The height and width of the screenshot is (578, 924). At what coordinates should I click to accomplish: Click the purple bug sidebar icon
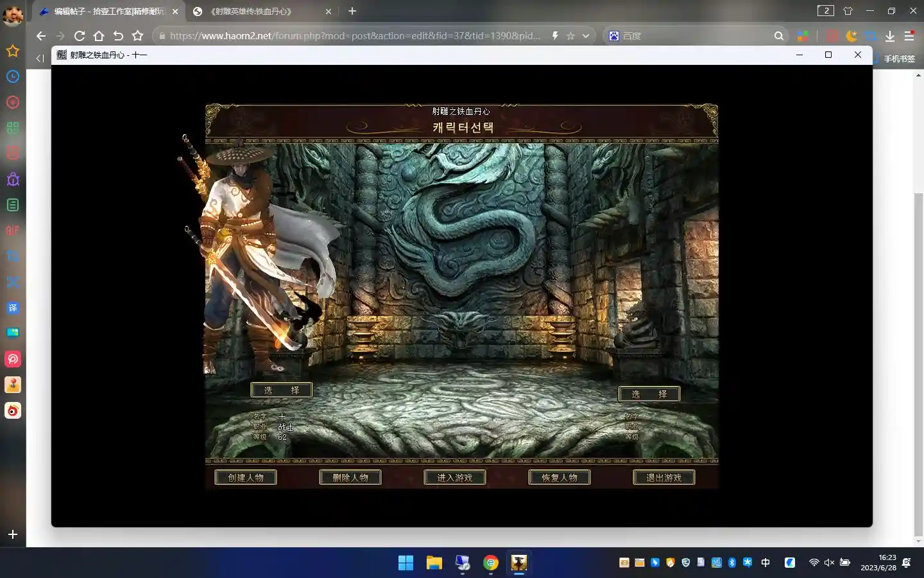tap(13, 179)
